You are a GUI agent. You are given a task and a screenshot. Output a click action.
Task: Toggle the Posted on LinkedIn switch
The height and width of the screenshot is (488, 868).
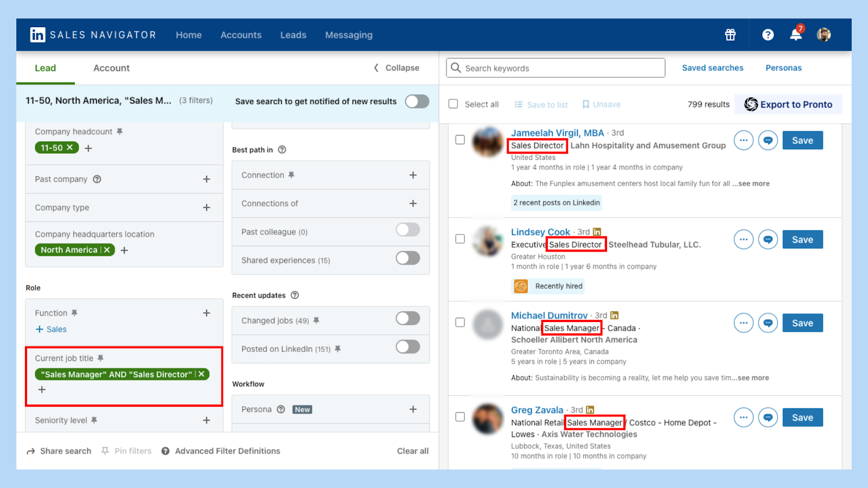[408, 346]
